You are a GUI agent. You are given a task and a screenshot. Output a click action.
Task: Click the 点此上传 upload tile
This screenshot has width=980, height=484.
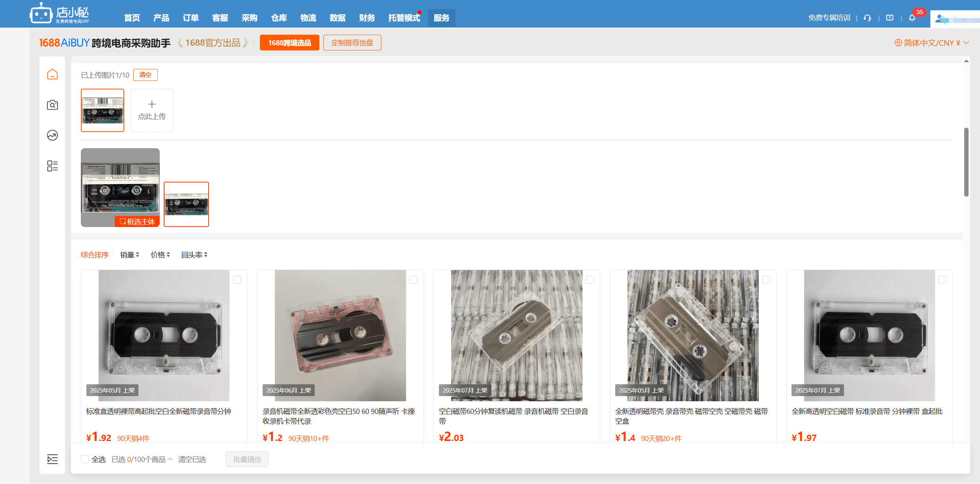(152, 110)
